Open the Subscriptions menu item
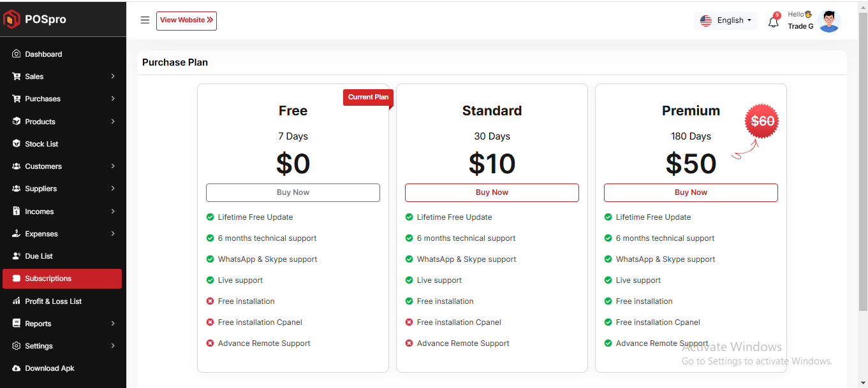Screen dimensions: 868x388 coord(62,278)
